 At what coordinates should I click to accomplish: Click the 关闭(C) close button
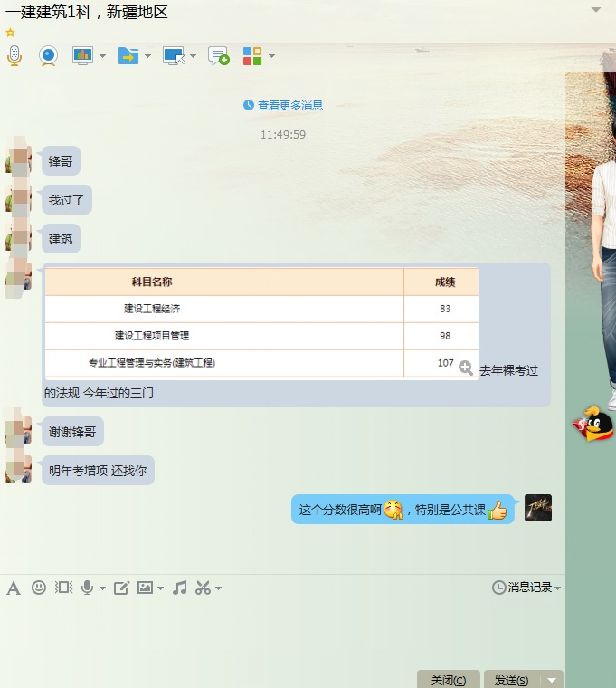coord(448,680)
